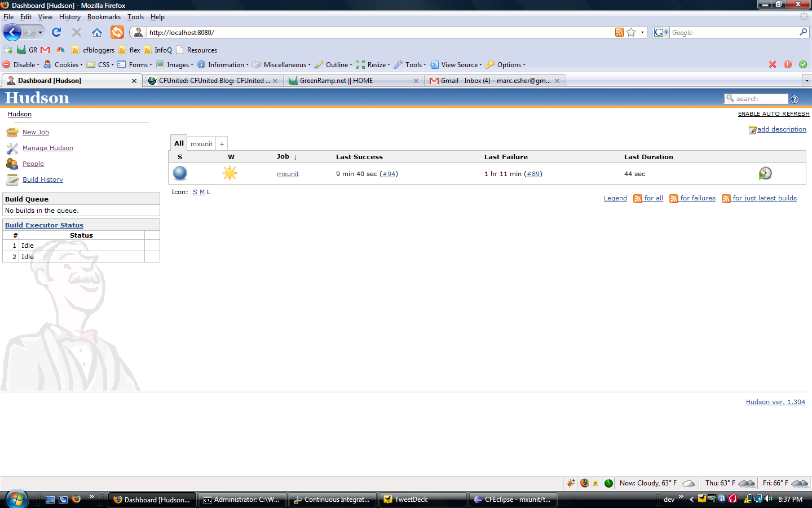Enable auto refresh on the dashboard
812x508 pixels.
[774, 114]
